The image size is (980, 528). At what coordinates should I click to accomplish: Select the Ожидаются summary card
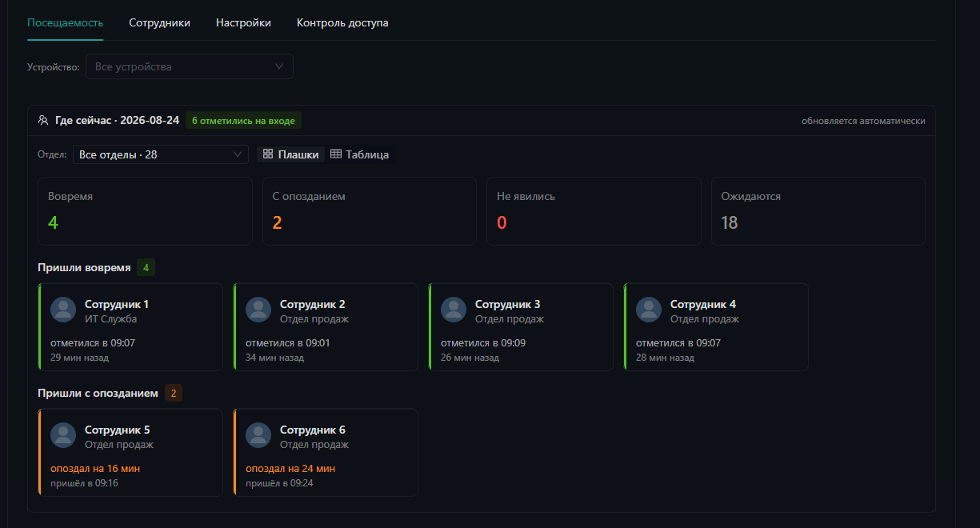(x=818, y=211)
